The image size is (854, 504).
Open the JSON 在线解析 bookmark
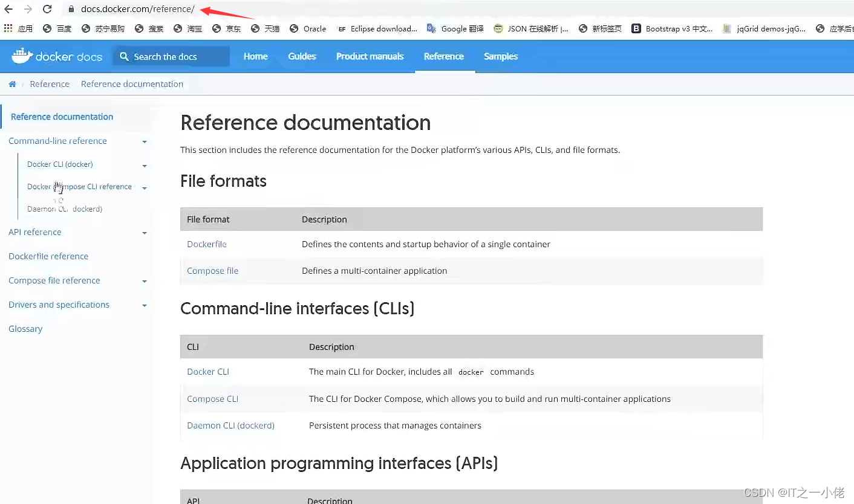pos(531,28)
